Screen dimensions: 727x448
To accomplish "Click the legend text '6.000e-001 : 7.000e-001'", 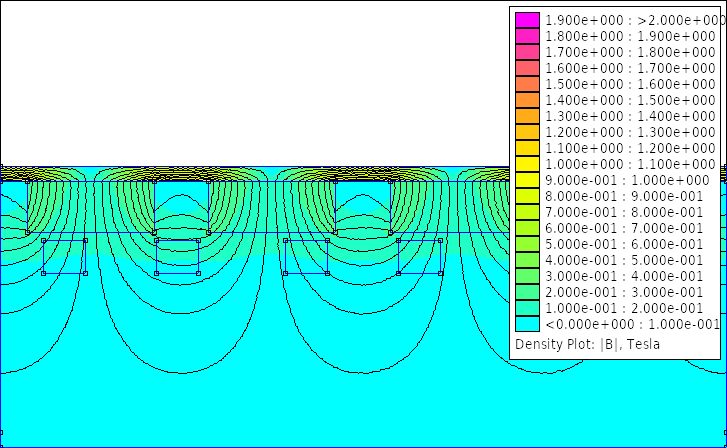I will (x=624, y=228).
